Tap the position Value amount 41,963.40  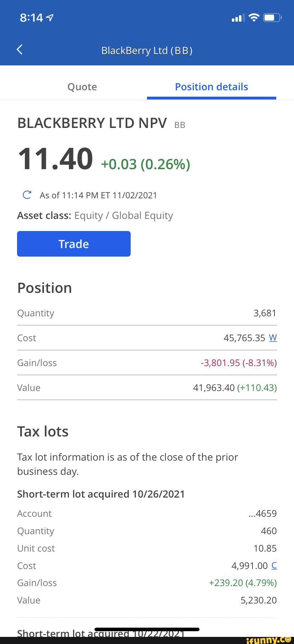tap(214, 387)
